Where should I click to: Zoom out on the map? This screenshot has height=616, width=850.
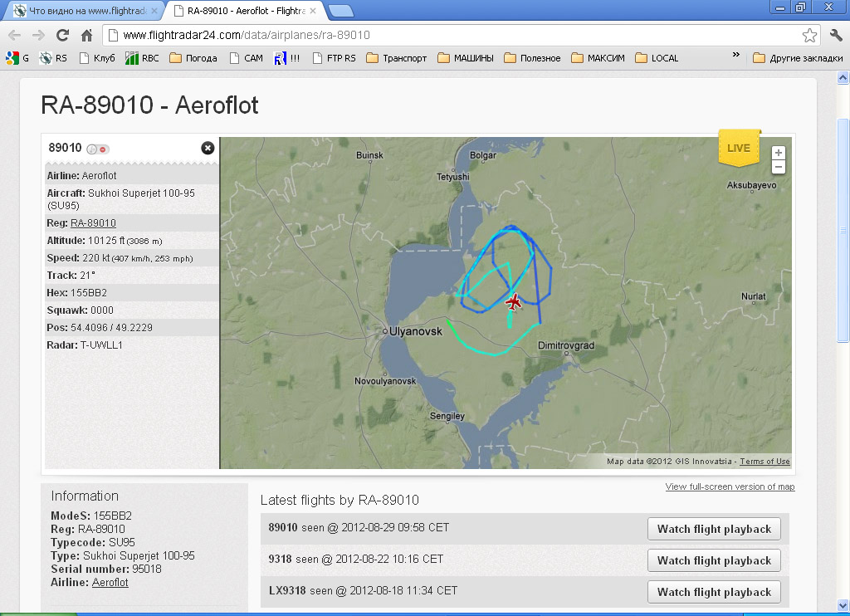click(779, 167)
